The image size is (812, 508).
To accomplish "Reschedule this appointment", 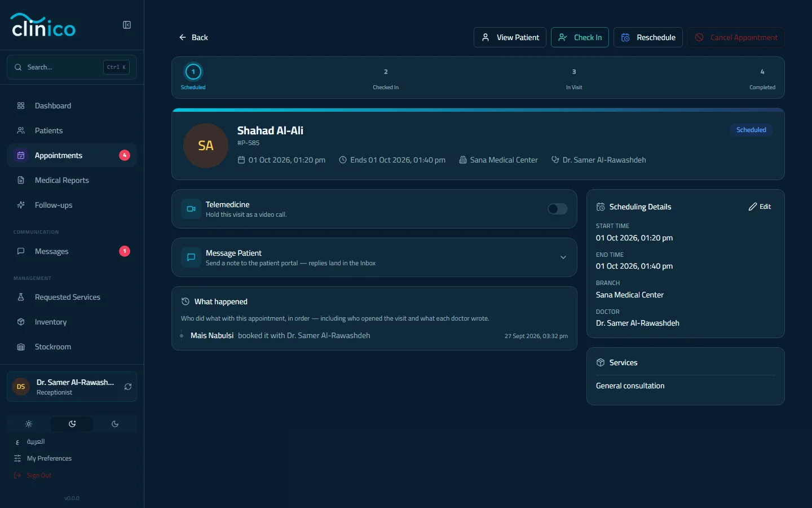I will tap(648, 37).
